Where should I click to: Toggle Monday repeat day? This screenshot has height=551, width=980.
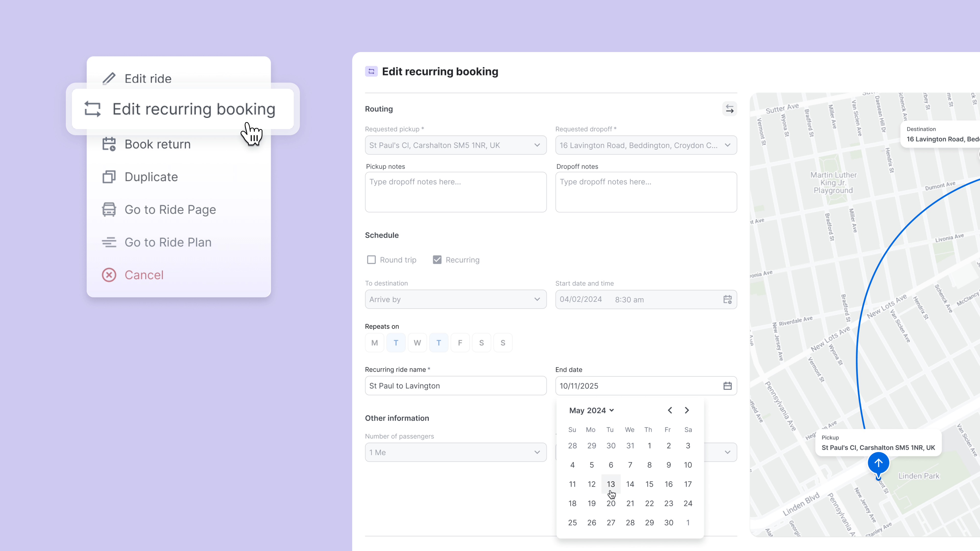(x=375, y=343)
